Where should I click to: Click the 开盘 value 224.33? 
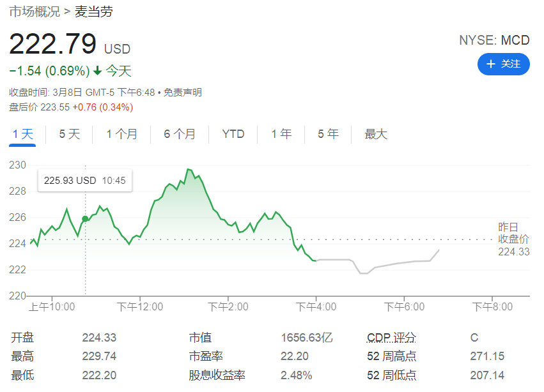click(x=99, y=338)
